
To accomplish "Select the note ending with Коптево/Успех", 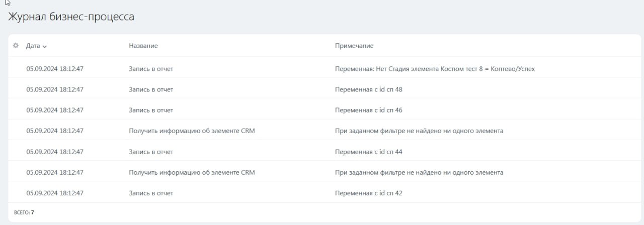I will pos(435,69).
